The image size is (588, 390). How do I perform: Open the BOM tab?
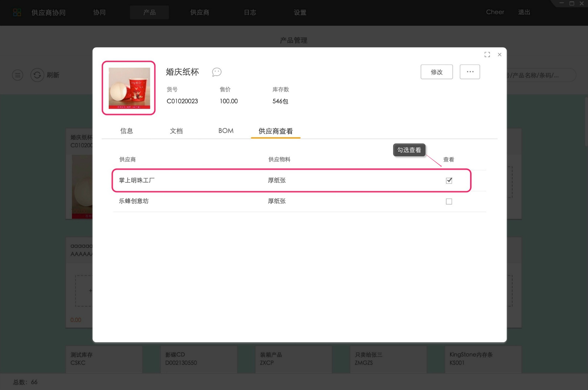(226, 131)
